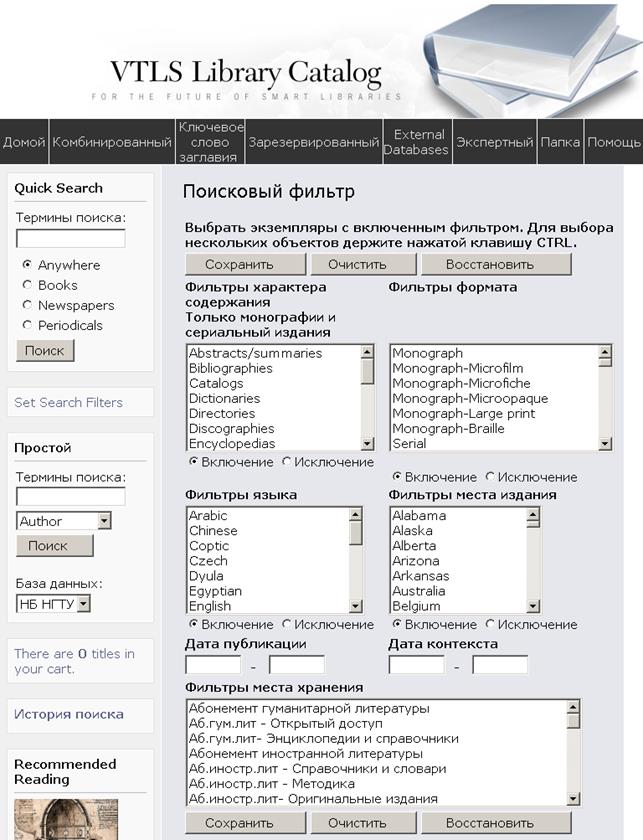Click the Quick Search terms input field
This screenshot has width=643, height=840.
(x=71, y=239)
